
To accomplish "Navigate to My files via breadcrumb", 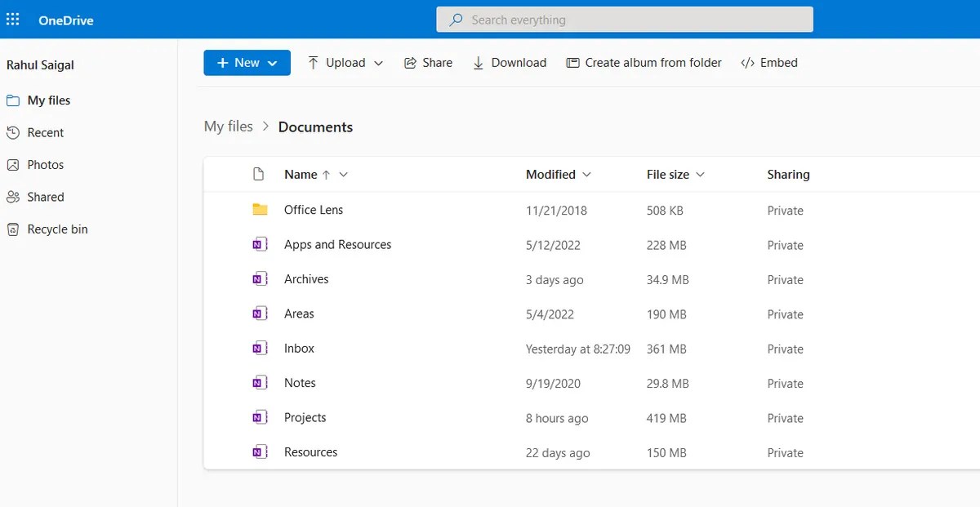I will point(229,126).
